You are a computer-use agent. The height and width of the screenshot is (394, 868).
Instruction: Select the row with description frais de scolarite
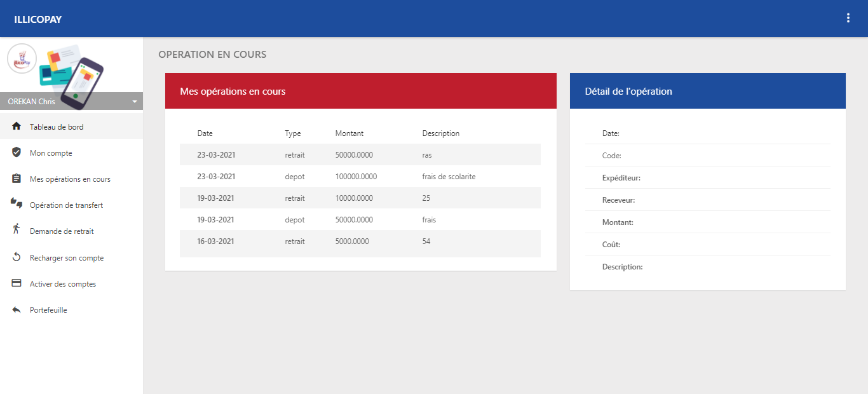tap(360, 176)
